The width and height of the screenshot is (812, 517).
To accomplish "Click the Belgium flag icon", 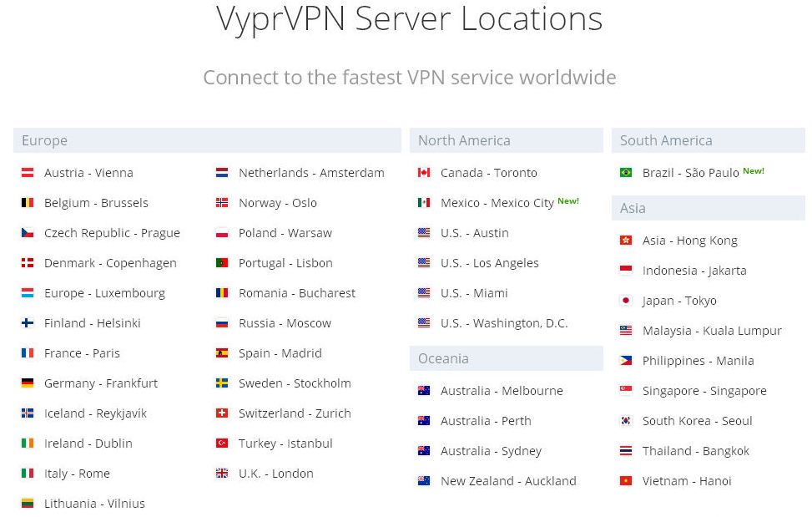I will pos(28,203).
